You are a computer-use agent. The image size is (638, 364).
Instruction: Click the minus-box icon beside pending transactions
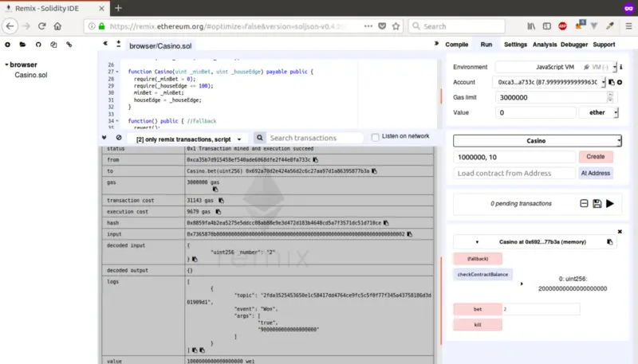pos(584,204)
